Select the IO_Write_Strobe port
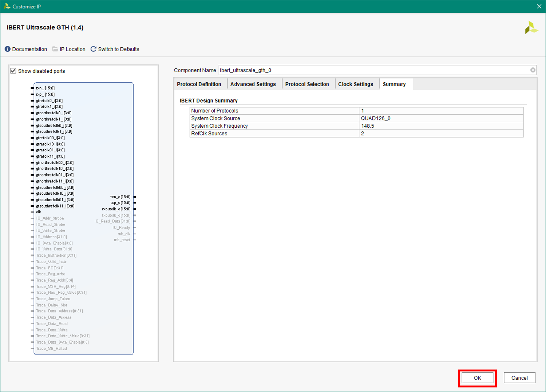Image resolution: width=546 pixels, height=392 pixels. (50, 230)
